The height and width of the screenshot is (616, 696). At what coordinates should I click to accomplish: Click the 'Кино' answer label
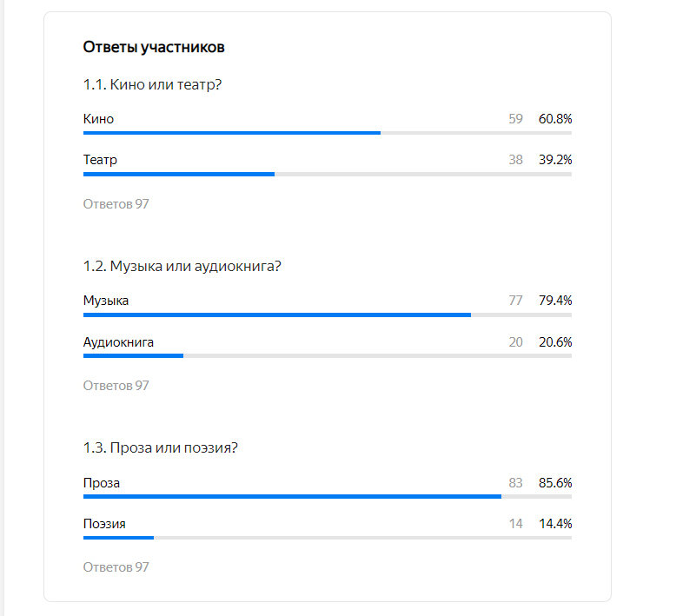point(98,119)
